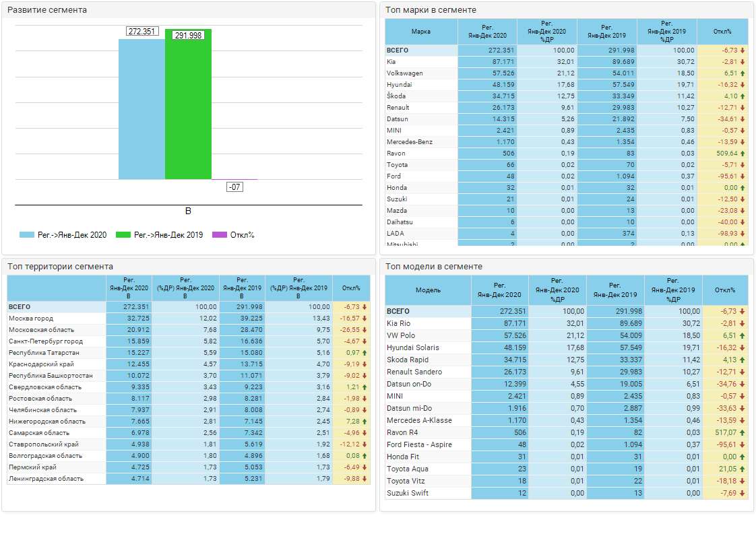Click the red down arrow for Москва город

(x=365, y=319)
